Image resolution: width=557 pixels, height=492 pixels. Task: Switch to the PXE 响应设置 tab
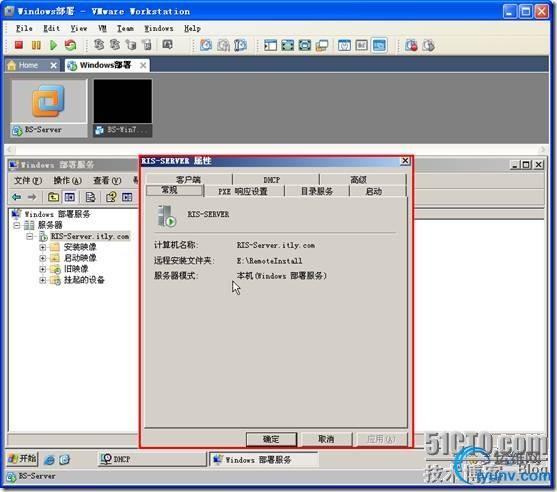click(243, 191)
